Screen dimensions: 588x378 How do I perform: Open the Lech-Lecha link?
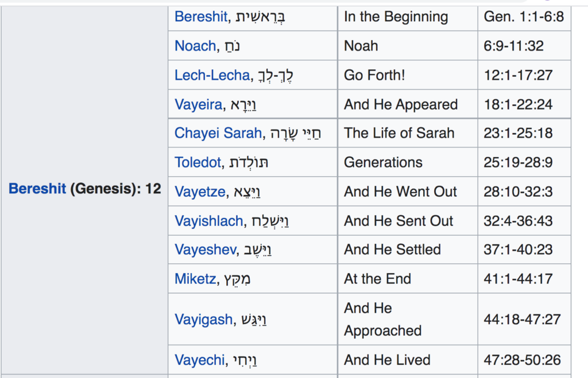point(212,75)
